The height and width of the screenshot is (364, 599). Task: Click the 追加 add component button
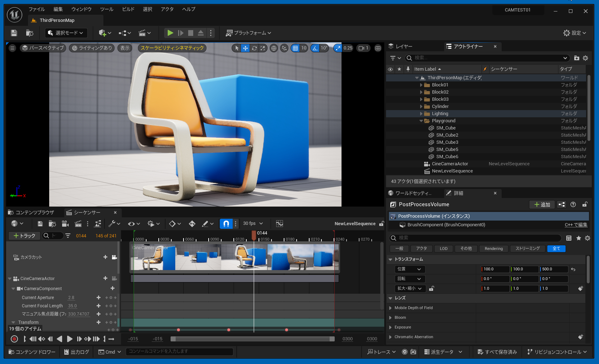(542, 204)
